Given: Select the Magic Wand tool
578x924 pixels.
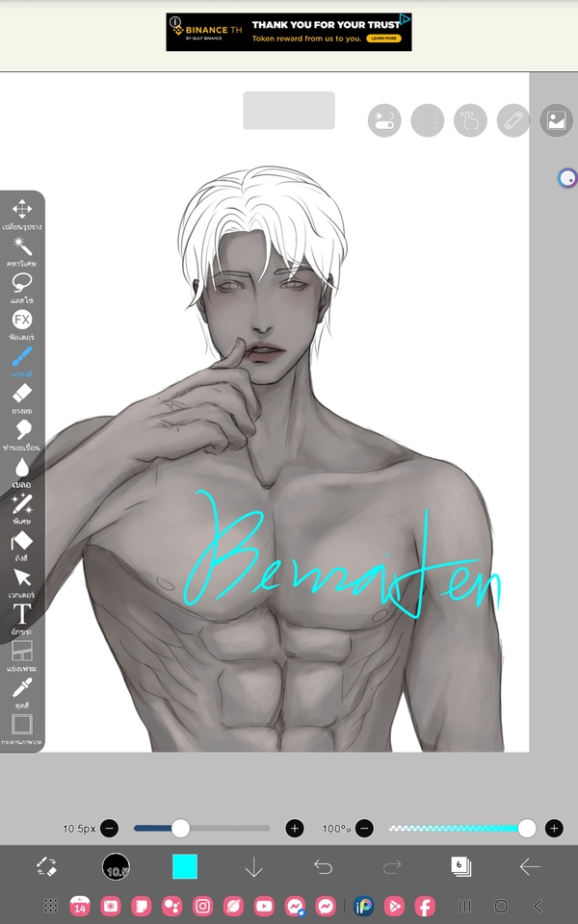Looking at the screenshot, I should click(x=21, y=245).
